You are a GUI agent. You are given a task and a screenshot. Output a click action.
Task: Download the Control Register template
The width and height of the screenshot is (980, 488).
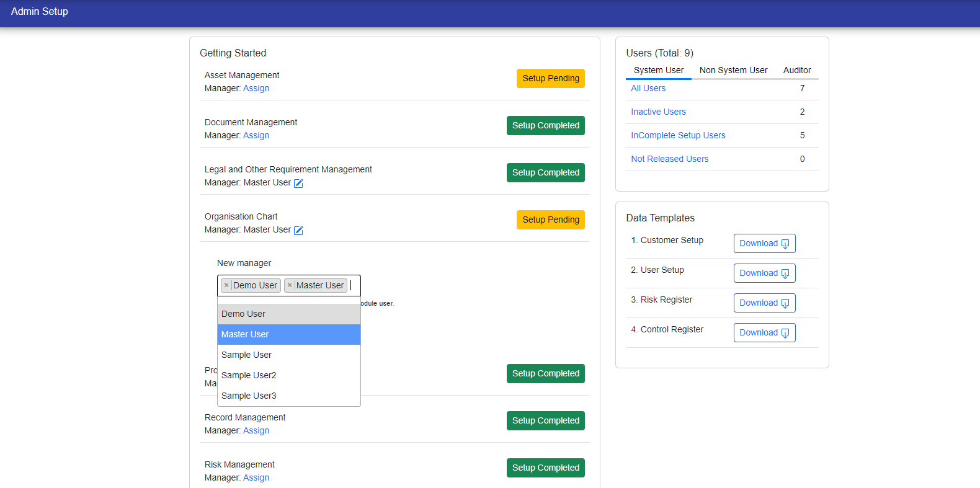764,333
